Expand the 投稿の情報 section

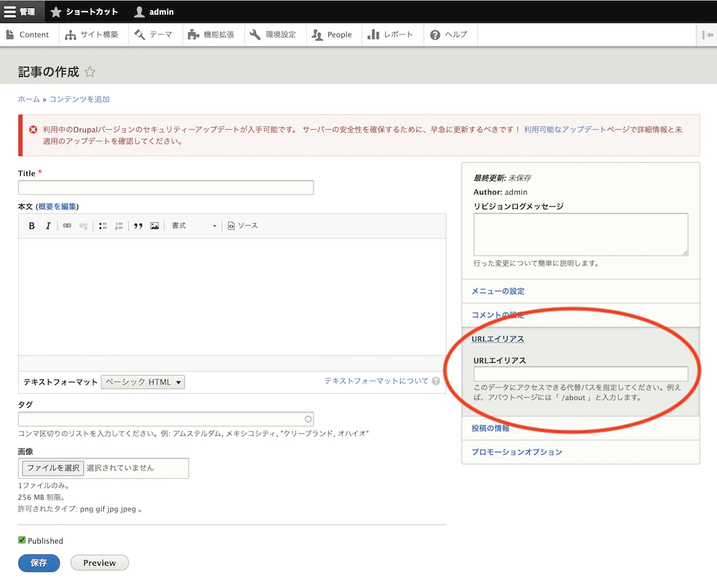pos(490,428)
